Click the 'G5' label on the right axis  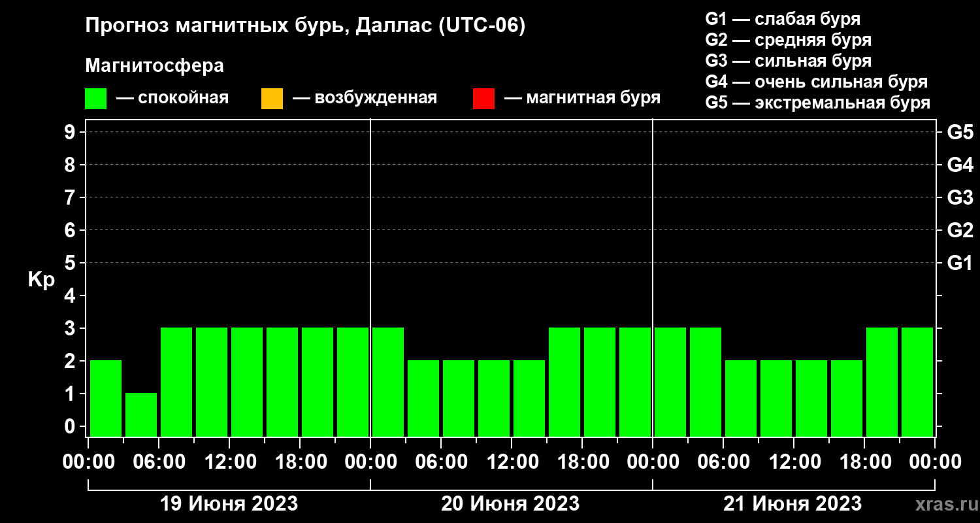[960, 132]
